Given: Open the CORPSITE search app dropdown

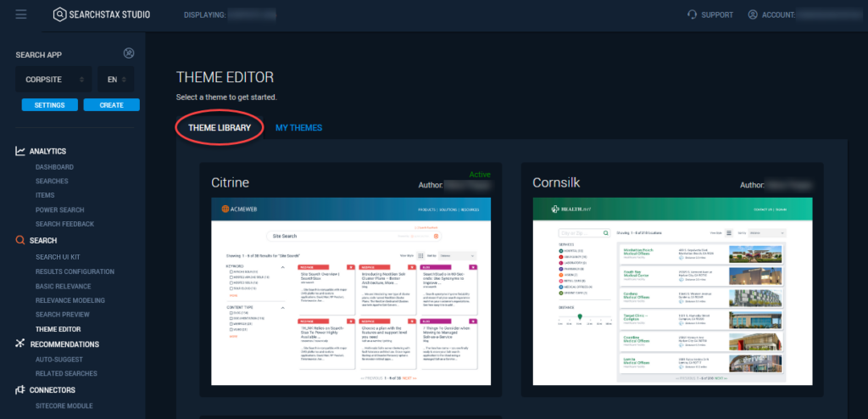Looking at the screenshot, I should (53, 79).
